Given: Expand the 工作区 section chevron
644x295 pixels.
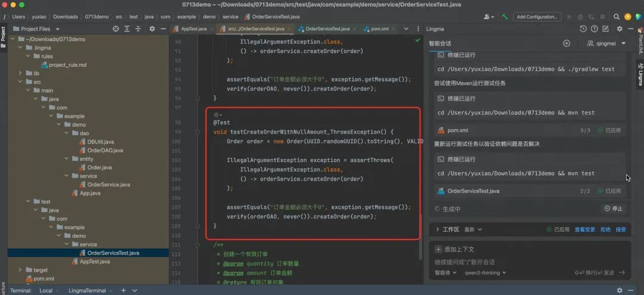Looking at the screenshot, I should coord(438,229).
